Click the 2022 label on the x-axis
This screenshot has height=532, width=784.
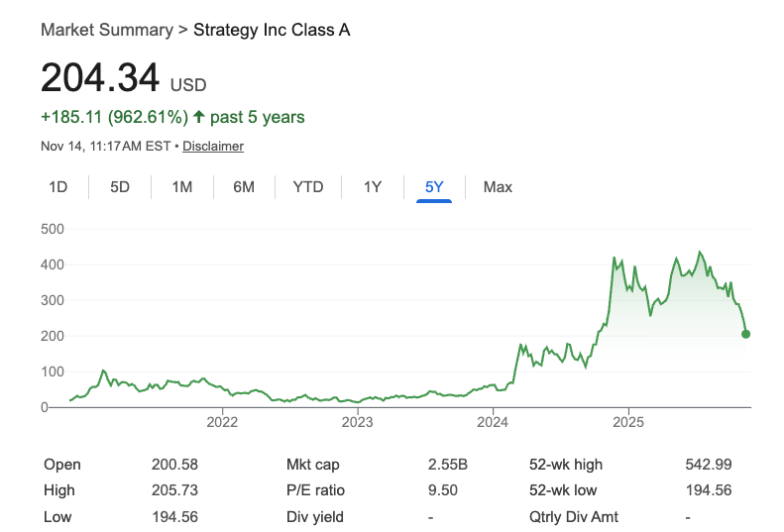pos(222,423)
